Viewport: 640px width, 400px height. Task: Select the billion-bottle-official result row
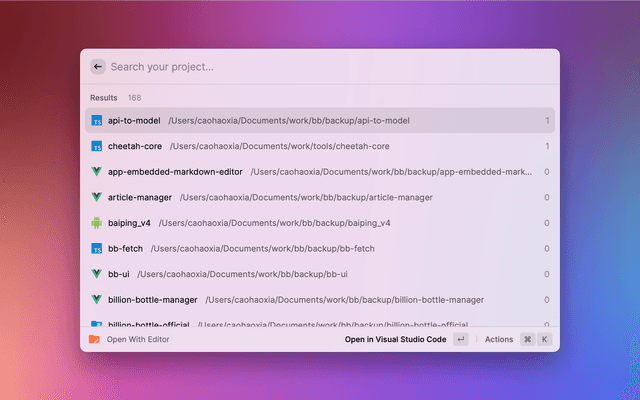[320, 323]
